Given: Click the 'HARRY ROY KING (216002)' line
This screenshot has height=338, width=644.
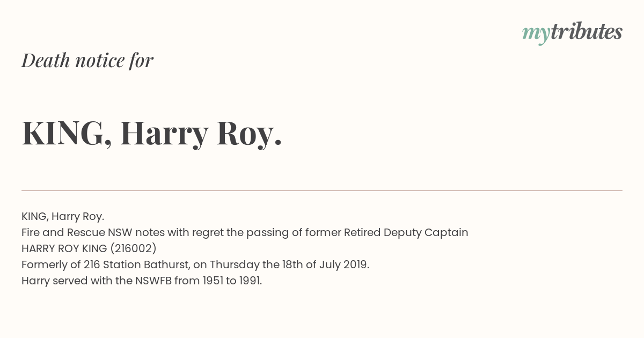Looking at the screenshot, I should click(x=89, y=248).
